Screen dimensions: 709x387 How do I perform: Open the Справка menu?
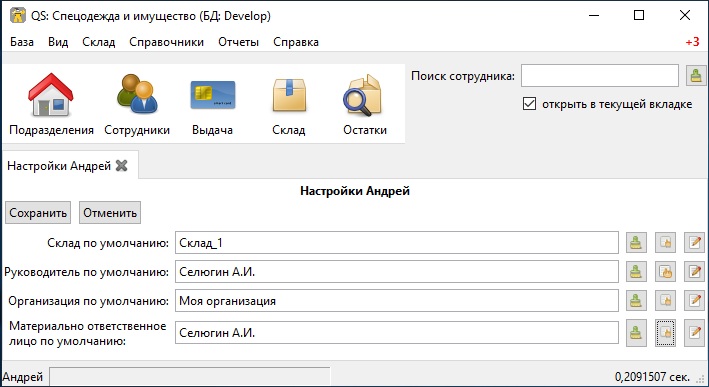tap(296, 42)
